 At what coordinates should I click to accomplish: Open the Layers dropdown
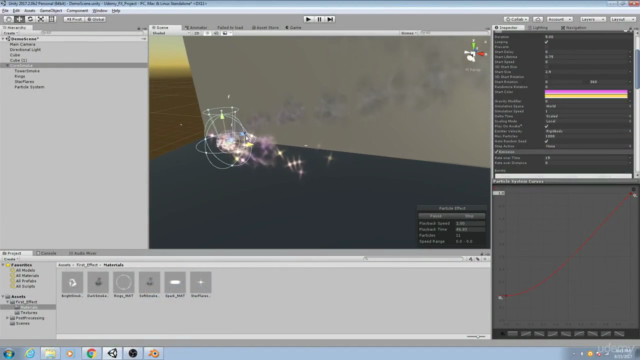[592, 19]
